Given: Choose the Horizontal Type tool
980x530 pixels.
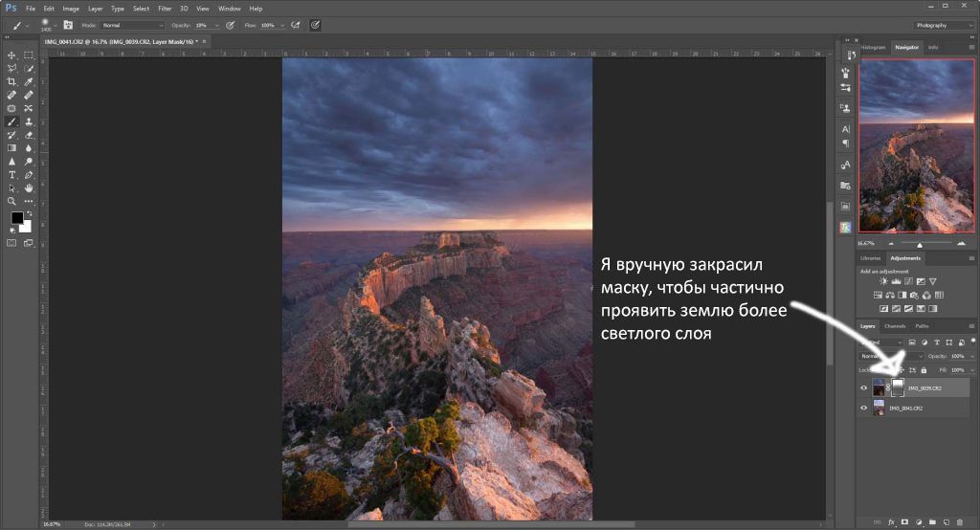Looking at the screenshot, I should (x=11, y=175).
